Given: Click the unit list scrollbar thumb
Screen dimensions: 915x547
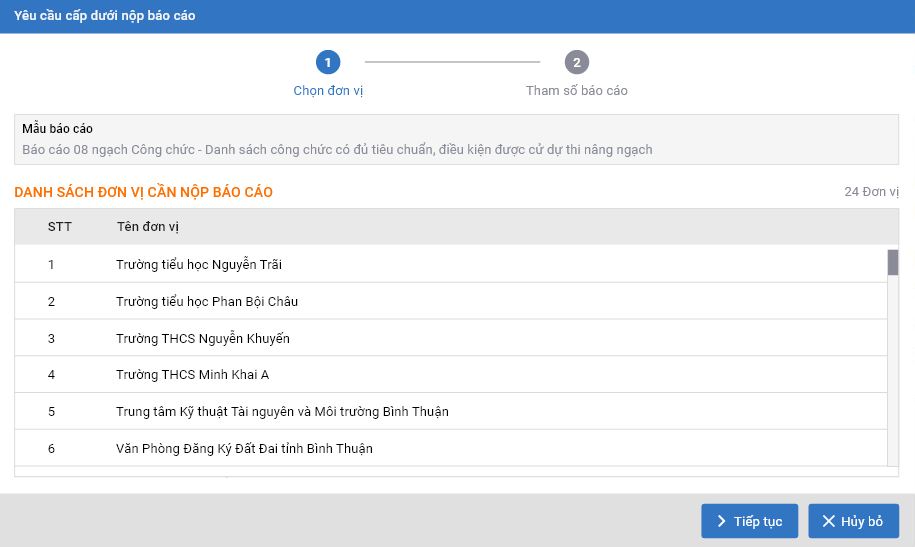Looking at the screenshot, I should coord(892,262).
